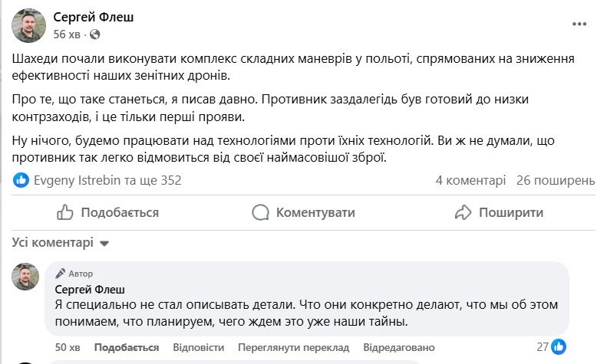
Task: Like the comment via Подобається link
Action: [x=126, y=347]
